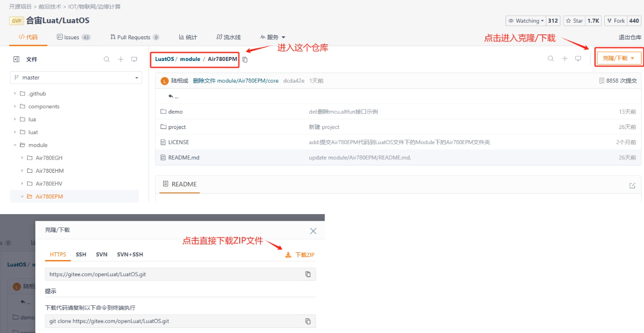Select the SSH tab in clone dialog
The image size is (644, 333).
click(81, 254)
